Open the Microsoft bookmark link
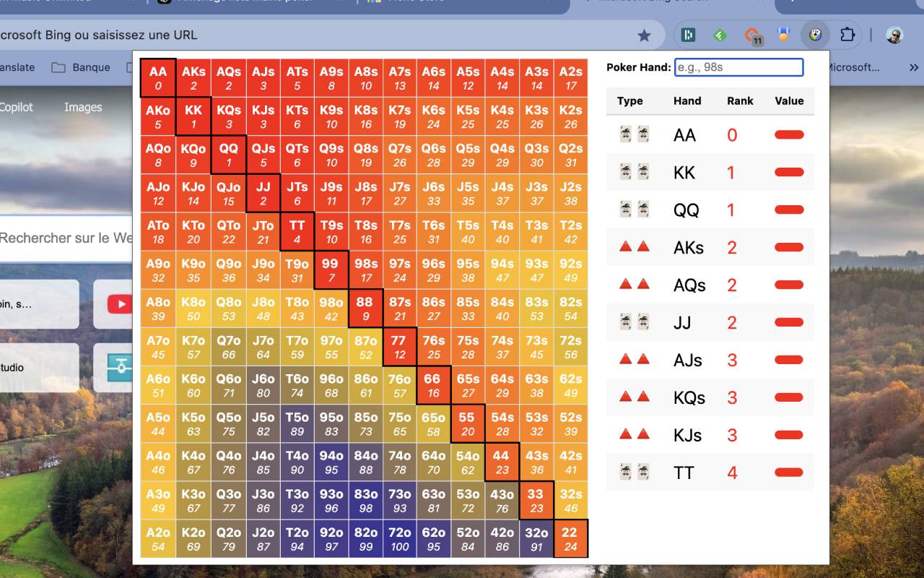 (x=855, y=67)
